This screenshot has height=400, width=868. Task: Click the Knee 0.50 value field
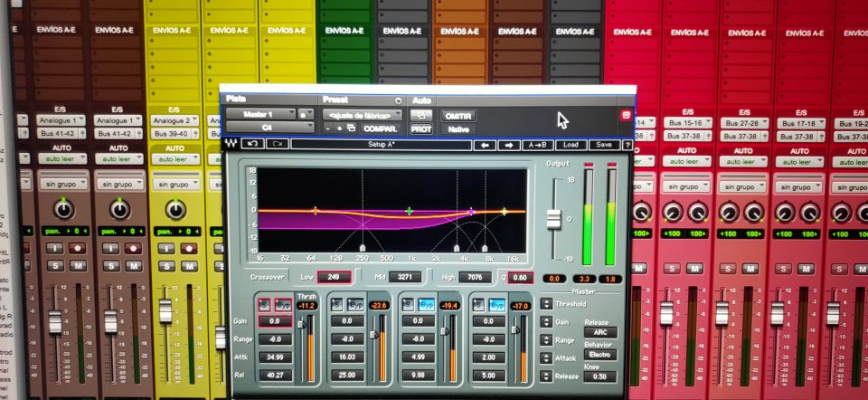click(x=600, y=376)
